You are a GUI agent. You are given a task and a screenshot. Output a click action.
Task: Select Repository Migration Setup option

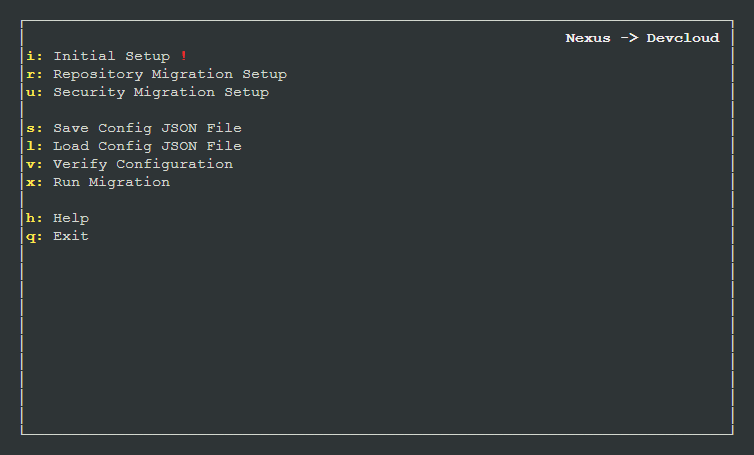[x=169, y=74]
